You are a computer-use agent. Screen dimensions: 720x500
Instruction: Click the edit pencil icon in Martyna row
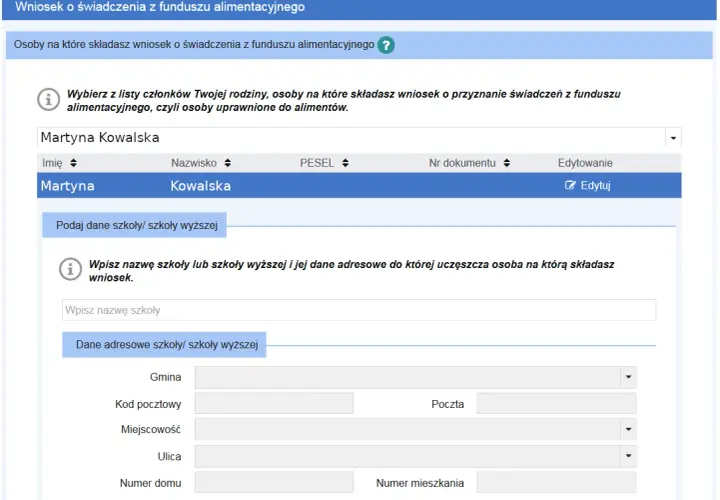pyautogui.click(x=570, y=185)
